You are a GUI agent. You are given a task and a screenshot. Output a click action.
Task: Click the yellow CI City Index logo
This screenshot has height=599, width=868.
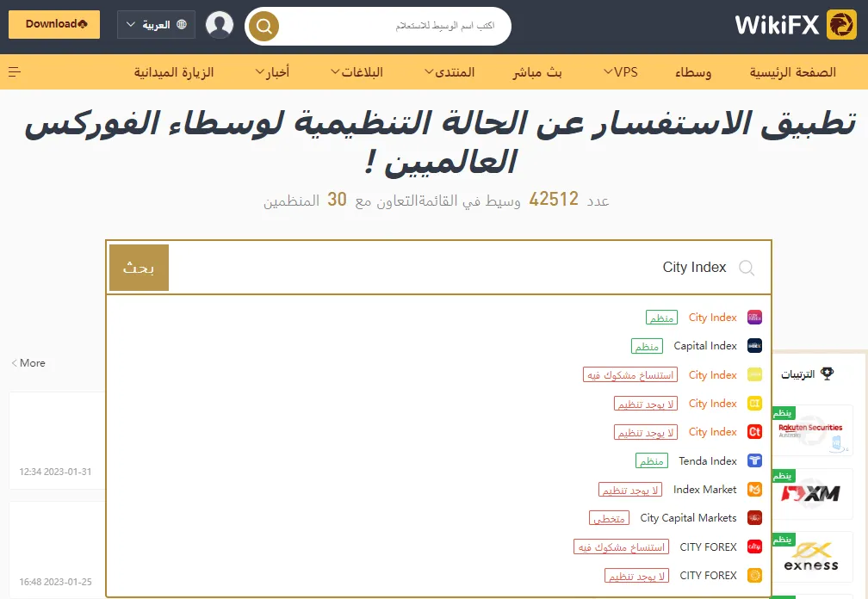[754, 403]
